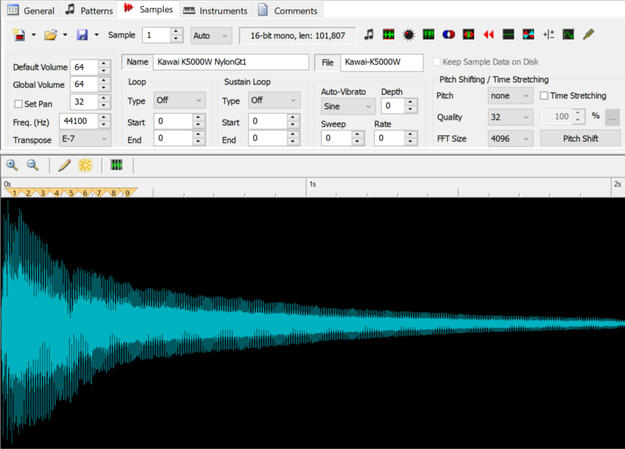Click the Reverse sample icon

point(489,35)
